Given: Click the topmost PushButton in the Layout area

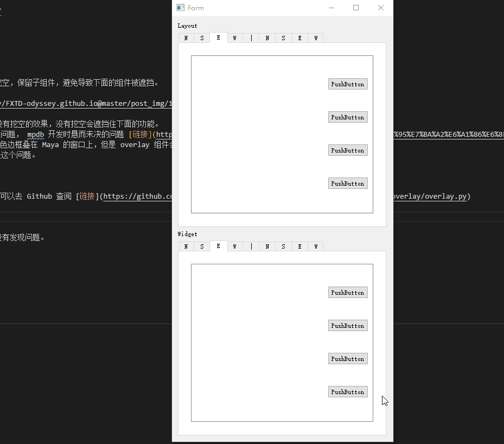Looking at the screenshot, I should [x=347, y=84].
